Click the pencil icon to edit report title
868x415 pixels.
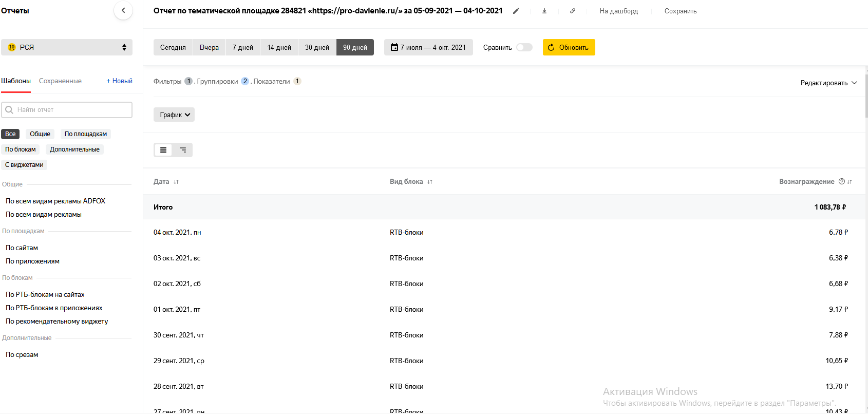point(516,11)
